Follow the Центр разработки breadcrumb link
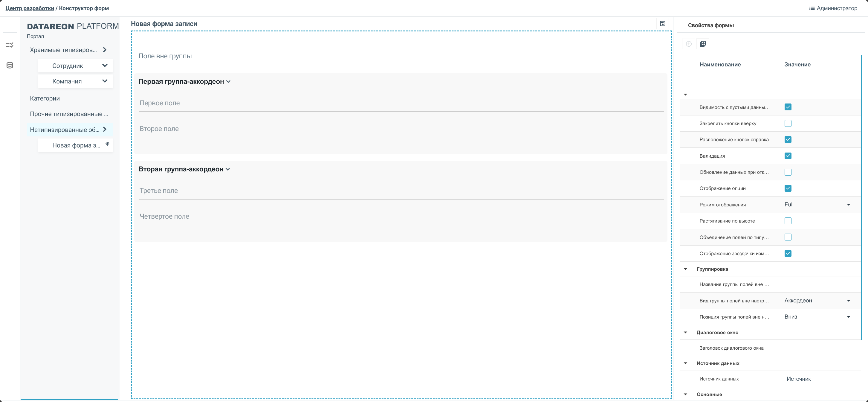 pos(30,8)
